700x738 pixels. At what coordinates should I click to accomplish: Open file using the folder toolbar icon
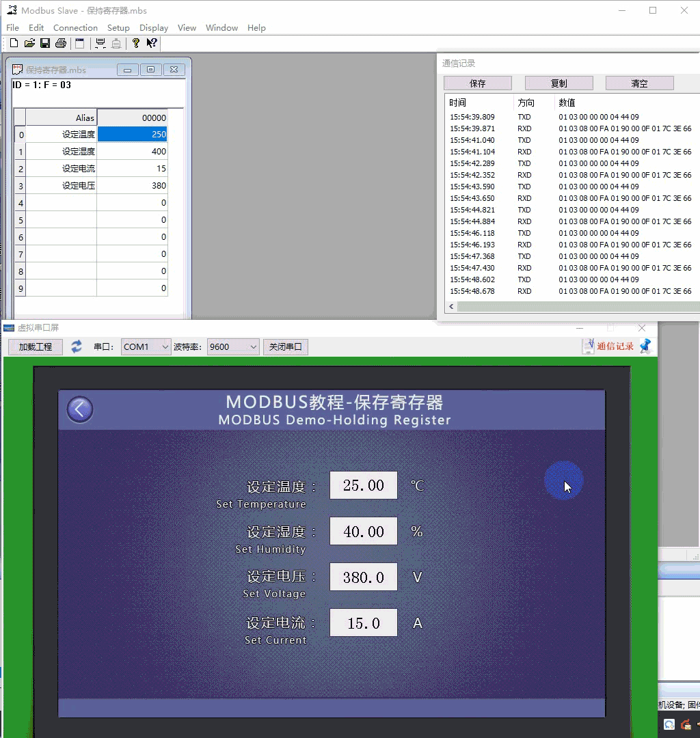coord(29,43)
